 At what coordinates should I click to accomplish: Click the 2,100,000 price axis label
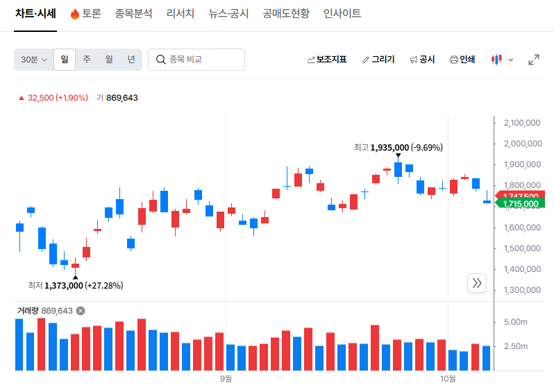click(522, 123)
